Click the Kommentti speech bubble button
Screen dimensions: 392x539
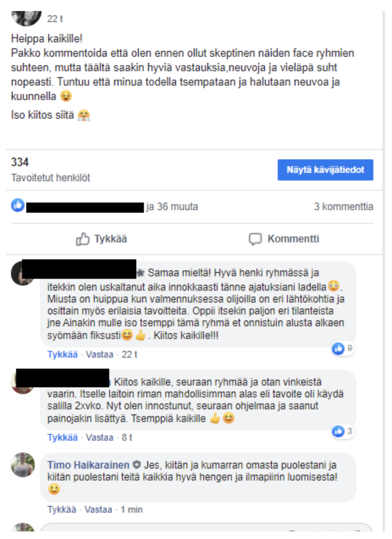(x=284, y=239)
